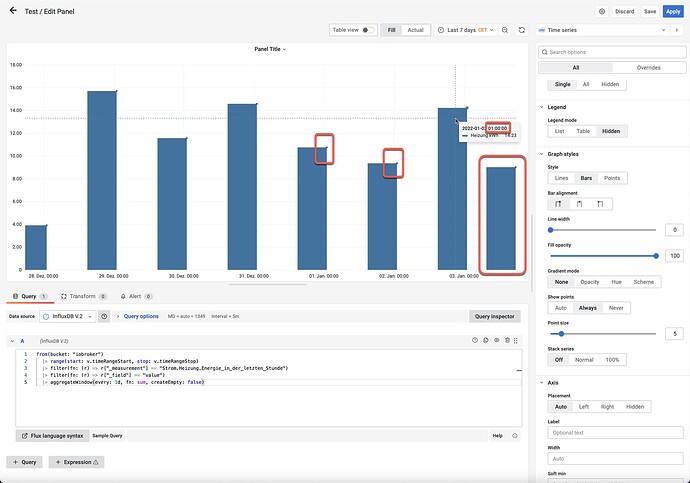Select the All options tab
This screenshot has width=690, height=483.
click(576, 68)
